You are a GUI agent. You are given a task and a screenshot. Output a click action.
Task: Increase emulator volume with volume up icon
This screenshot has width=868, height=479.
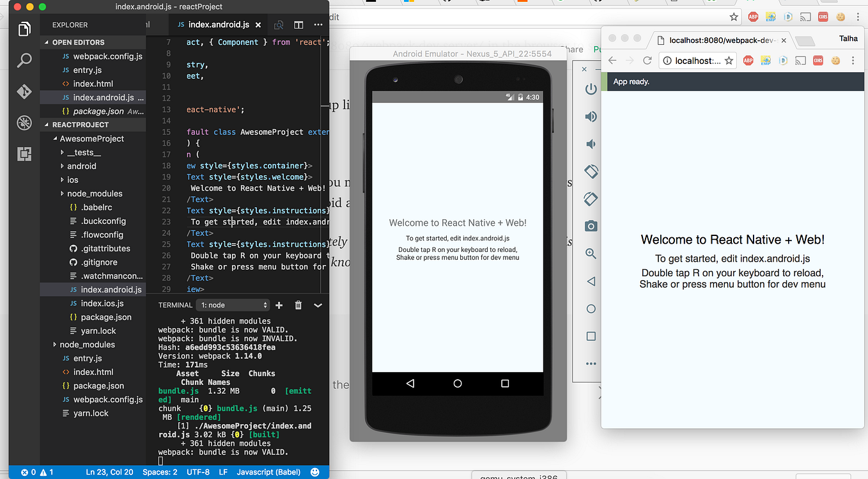point(589,116)
